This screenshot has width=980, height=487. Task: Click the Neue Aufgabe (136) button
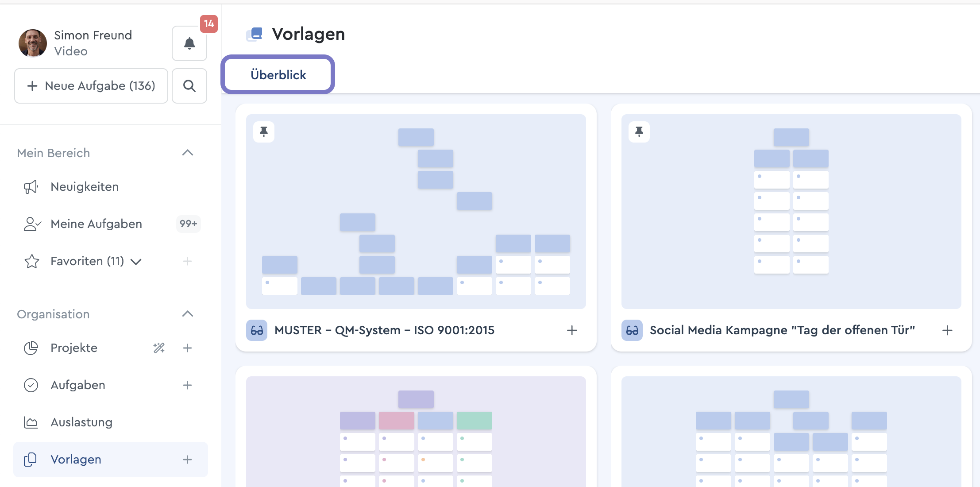[x=91, y=86]
